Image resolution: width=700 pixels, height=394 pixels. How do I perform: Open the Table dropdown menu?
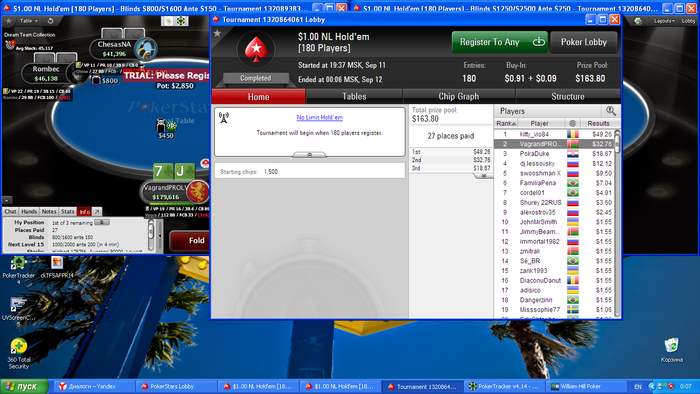29,21
